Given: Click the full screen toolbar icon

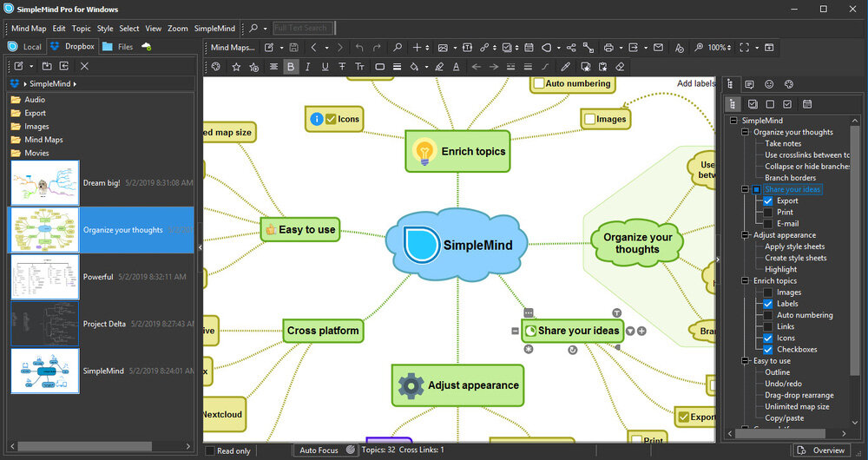Looking at the screenshot, I should tap(745, 48).
